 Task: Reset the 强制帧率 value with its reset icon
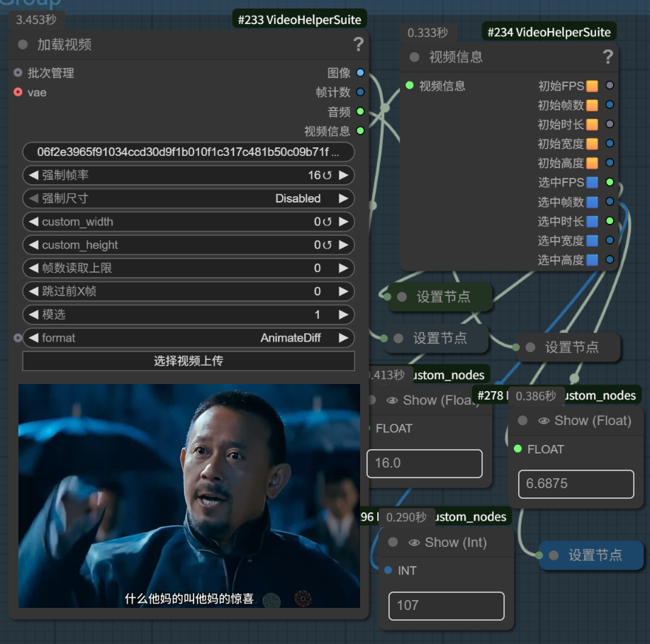coord(327,176)
